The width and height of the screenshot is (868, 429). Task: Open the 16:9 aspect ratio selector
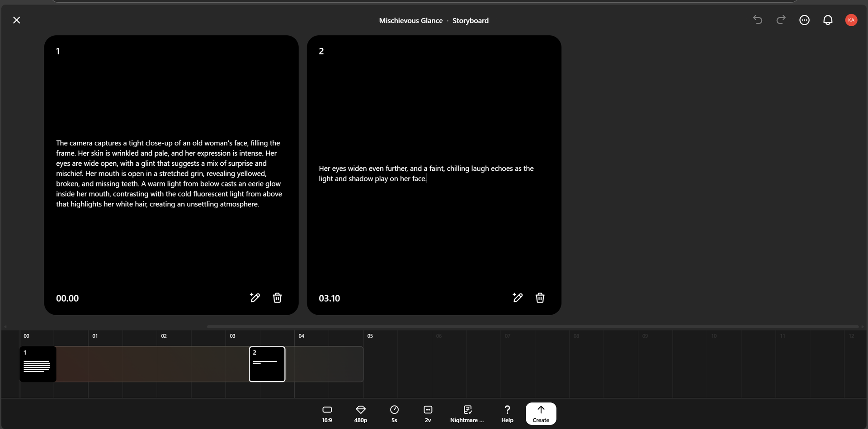point(327,414)
